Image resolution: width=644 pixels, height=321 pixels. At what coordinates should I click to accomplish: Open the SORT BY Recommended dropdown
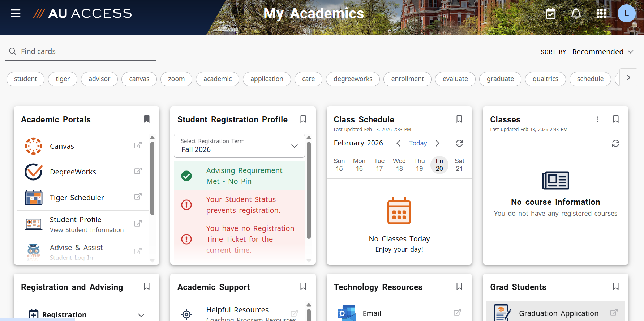[602, 51]
